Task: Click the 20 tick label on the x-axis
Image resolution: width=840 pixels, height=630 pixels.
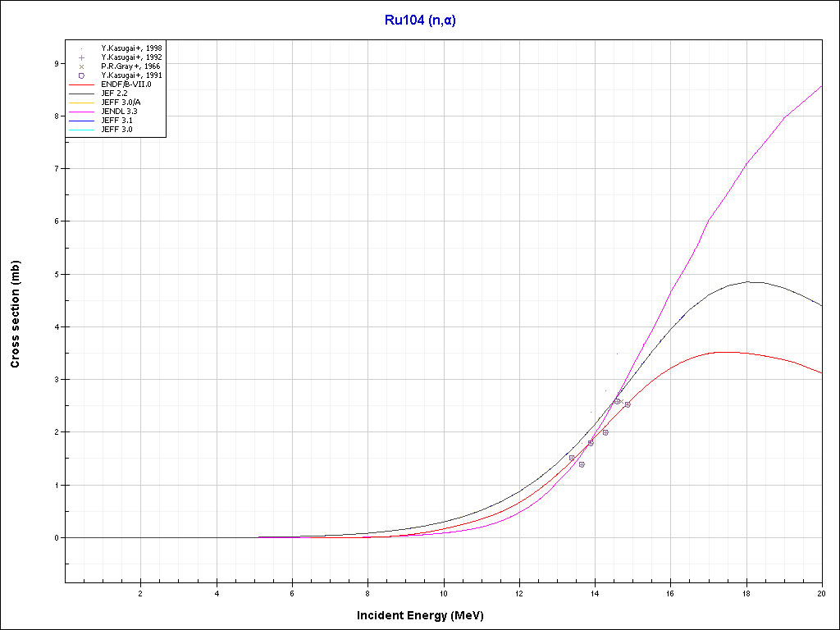Action: pyautogui.click(x=821, y=592)
